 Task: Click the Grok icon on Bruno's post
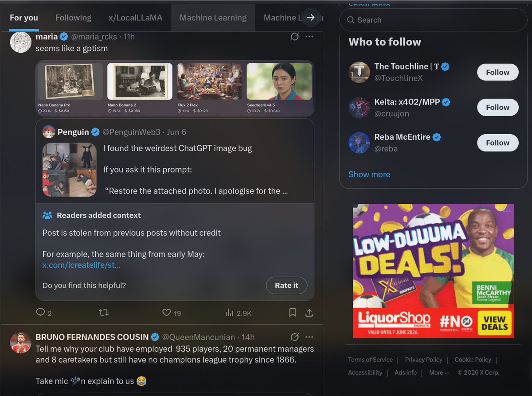click(x=294, y=337)
